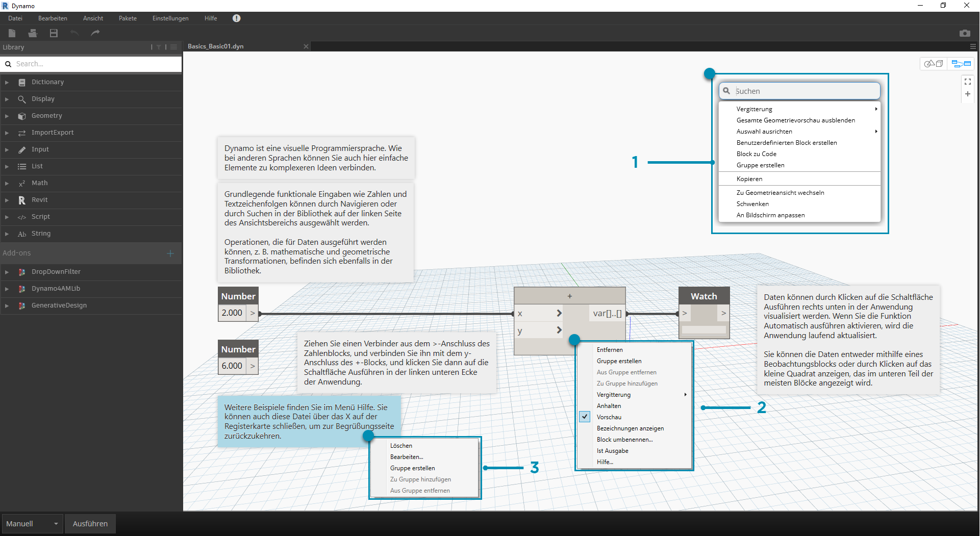Open the Datei menu
The width and height of the screenshot is (980, 536).
pyautogui.click(x=15, y=18)
